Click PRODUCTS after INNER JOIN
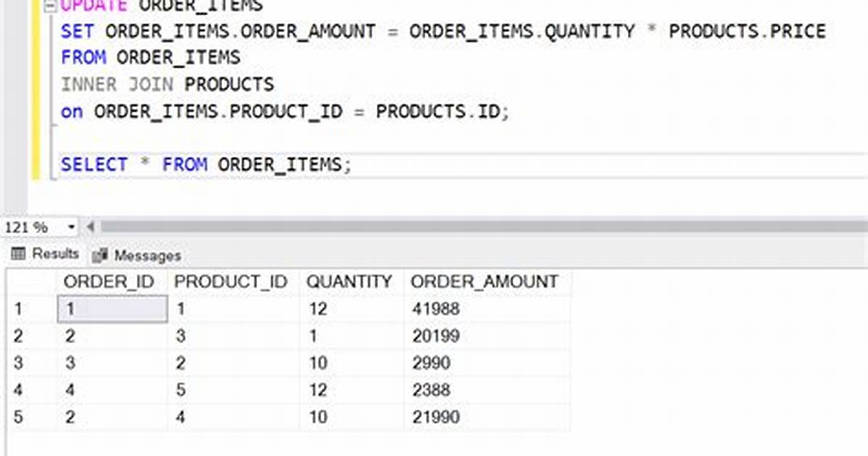This screenshot has height=456, width=868. tap(229, 85)
